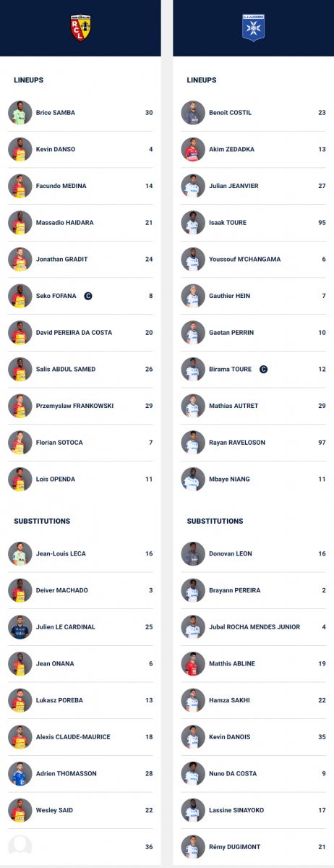Viewport: 334px width, 868px height.
Task: Select substitute Jubal ROCHA MENDES JUNIOR
Action: tap(254, 627)
